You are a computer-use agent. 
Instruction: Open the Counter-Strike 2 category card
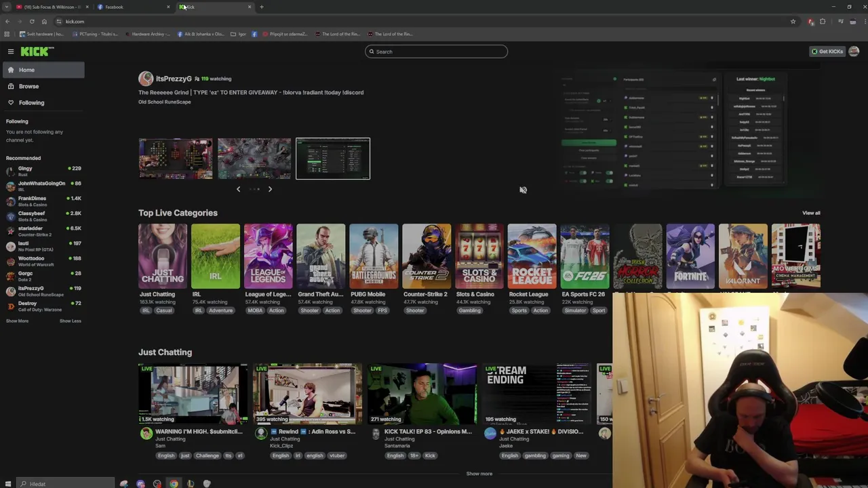[427, 256]
